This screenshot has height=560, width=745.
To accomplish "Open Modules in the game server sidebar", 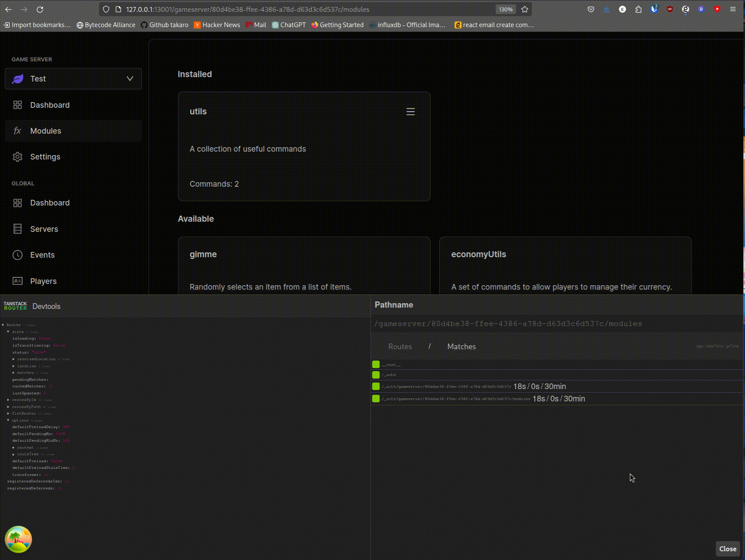I will click(x=73, y=131).
